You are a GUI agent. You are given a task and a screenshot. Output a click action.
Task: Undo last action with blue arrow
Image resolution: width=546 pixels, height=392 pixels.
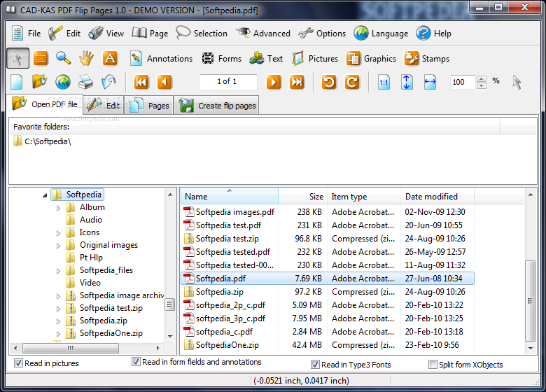[108, 82]
